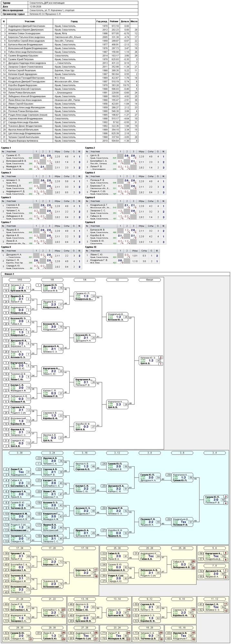Screen dimensions: 231x644
Task: Click 'Кондратьев Д. Г.' in Группа-6 table
Action: [x=99, y=205]
